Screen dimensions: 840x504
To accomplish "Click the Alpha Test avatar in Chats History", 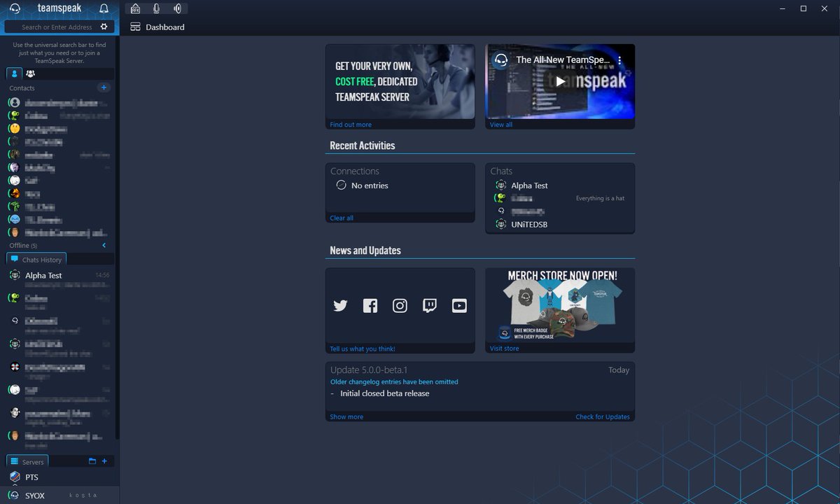I will pyautogui.click(x=14, y=275).
